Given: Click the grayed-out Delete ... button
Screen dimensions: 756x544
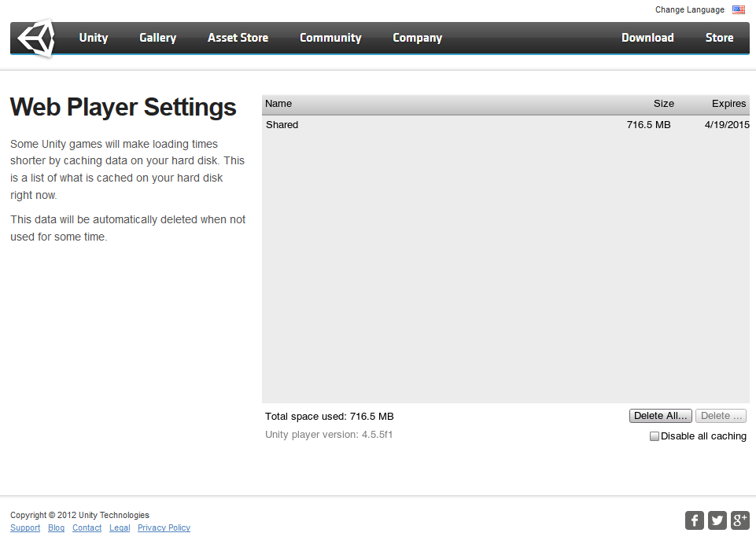Looking at the screenshot, I should (721, 416).
